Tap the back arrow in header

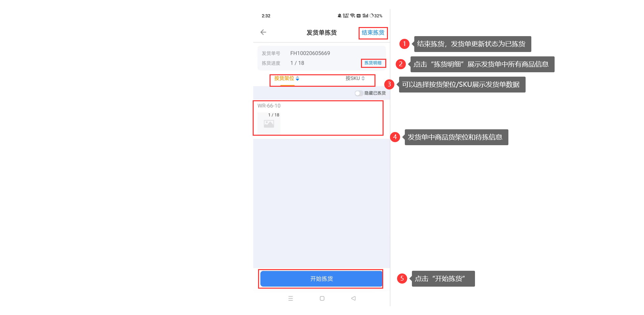point(263,32)
